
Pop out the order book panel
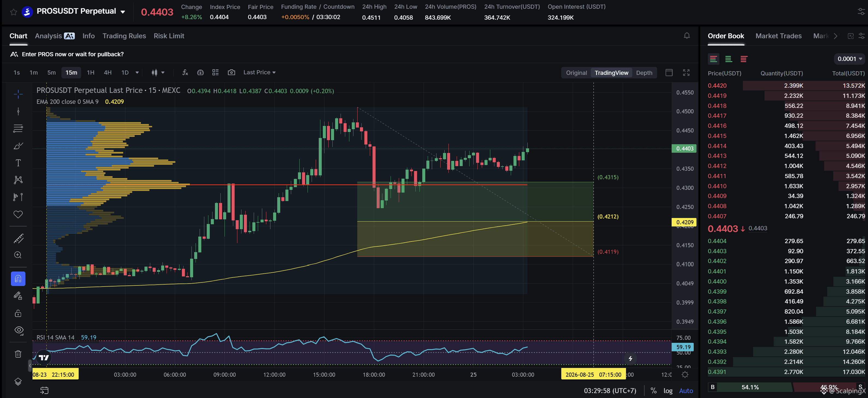coord(851,36)
